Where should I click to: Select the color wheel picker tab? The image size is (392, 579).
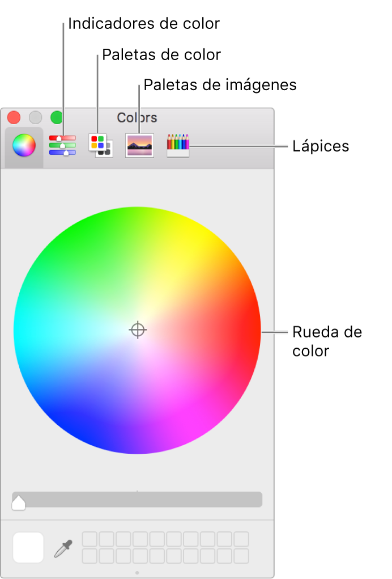click(x=24, y=146)
